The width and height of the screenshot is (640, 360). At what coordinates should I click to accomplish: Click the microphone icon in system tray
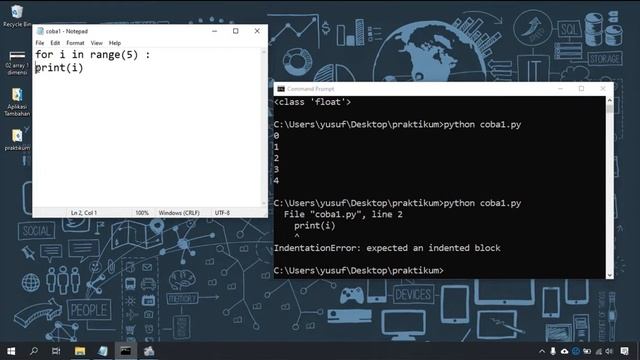553,351
